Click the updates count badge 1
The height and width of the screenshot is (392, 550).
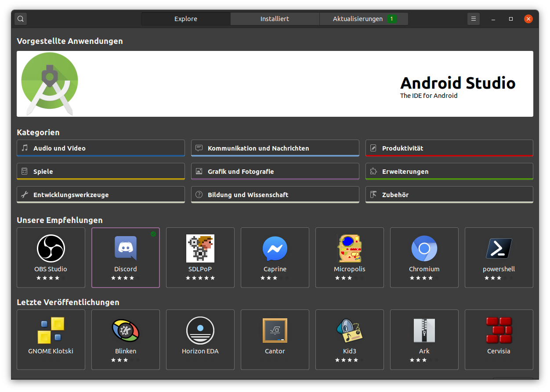392,19
